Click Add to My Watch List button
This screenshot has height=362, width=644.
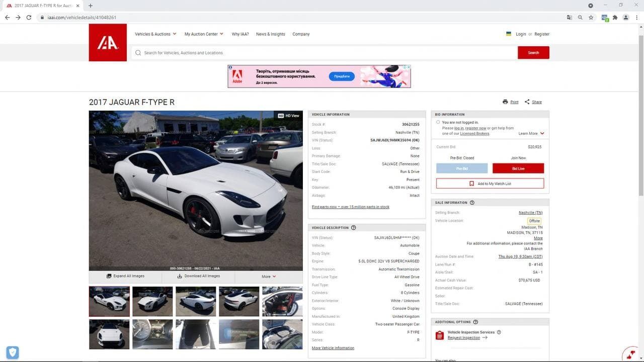[x=490, y=184]
